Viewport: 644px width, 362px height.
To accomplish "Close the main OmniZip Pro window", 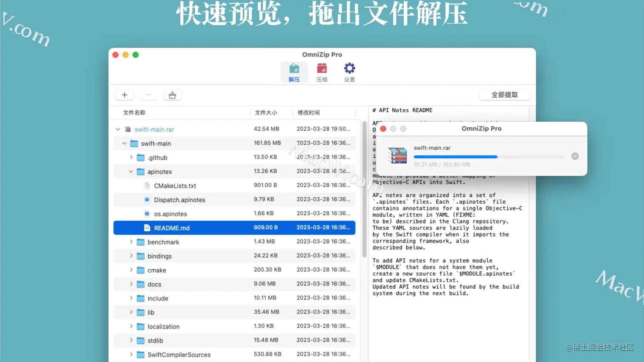I will coord(115,55).
